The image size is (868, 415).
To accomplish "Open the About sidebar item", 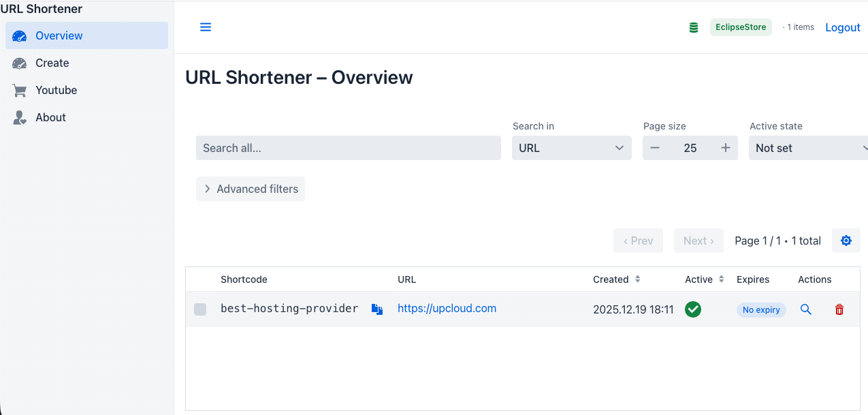I will pos(50,117).
